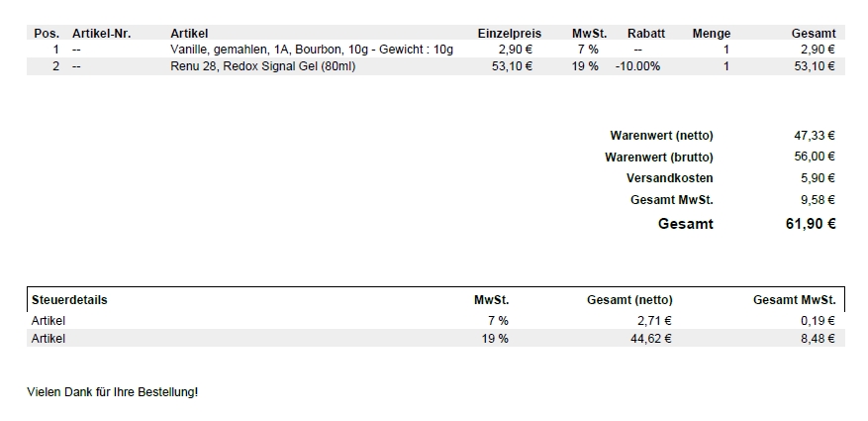Click the Versandkosten value 5,90 €
The image size is (868, 421).
click(x=818, y=178)
